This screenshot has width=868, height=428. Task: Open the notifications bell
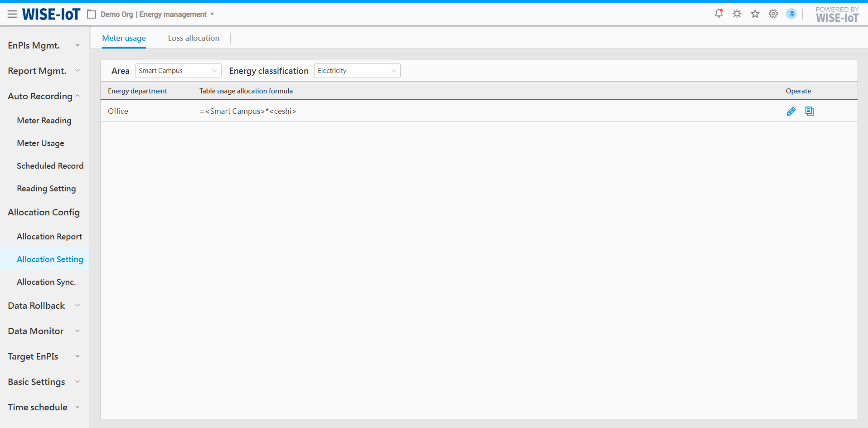pyautogui.click(x=718, y=14)
